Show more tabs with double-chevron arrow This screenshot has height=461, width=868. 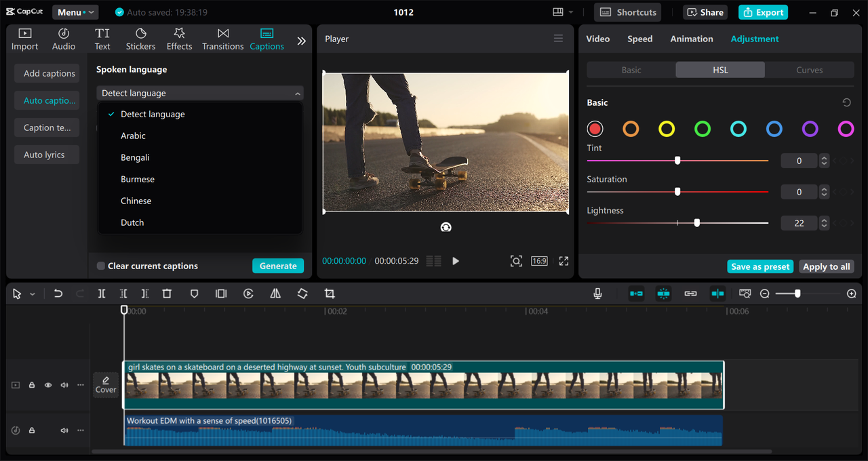[x=301, y=41]
